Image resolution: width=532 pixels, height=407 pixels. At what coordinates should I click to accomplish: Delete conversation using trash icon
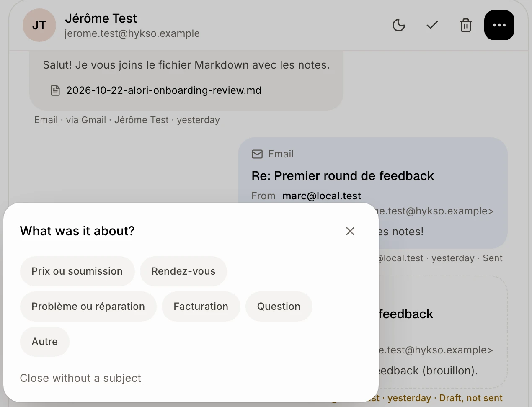coord(465,25)
